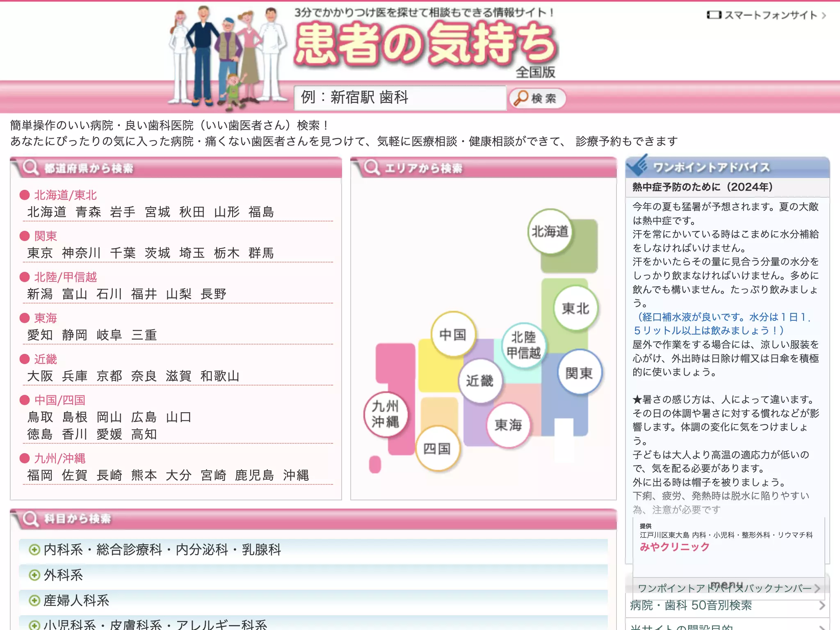This screenshot has height=630, width=840.
Task: Choose 東京 prefecture link
Action: tap(40, 253)
